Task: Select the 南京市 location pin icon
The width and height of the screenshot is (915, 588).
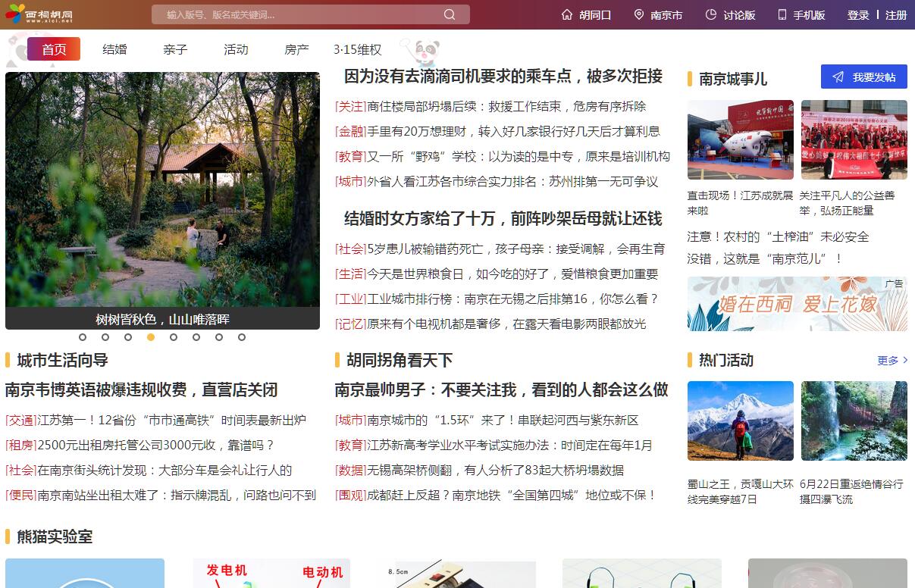Action: [638, 14]
